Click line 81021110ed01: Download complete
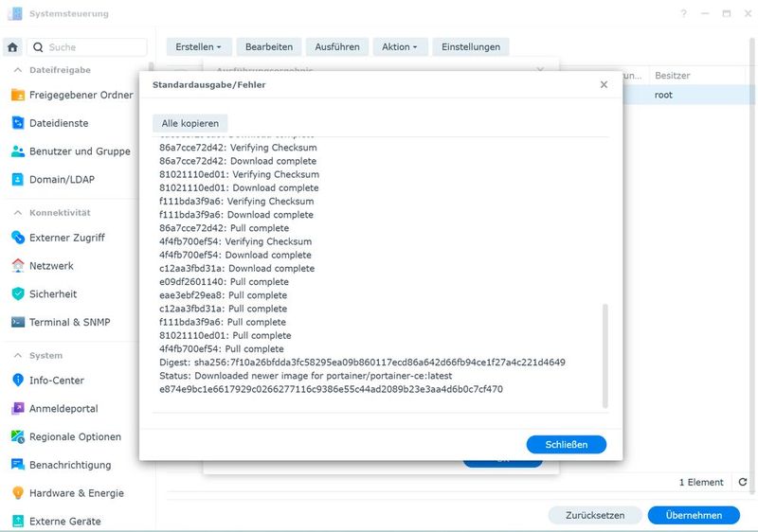The width and height of the screenshot is (758, 532). [x=239, y=187]
